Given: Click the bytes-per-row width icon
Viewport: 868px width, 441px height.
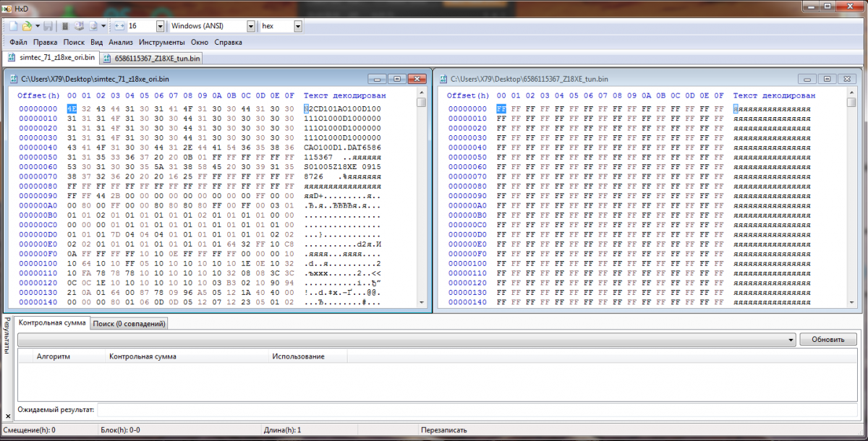Looking at the screenshot, I should click(120, 26).
